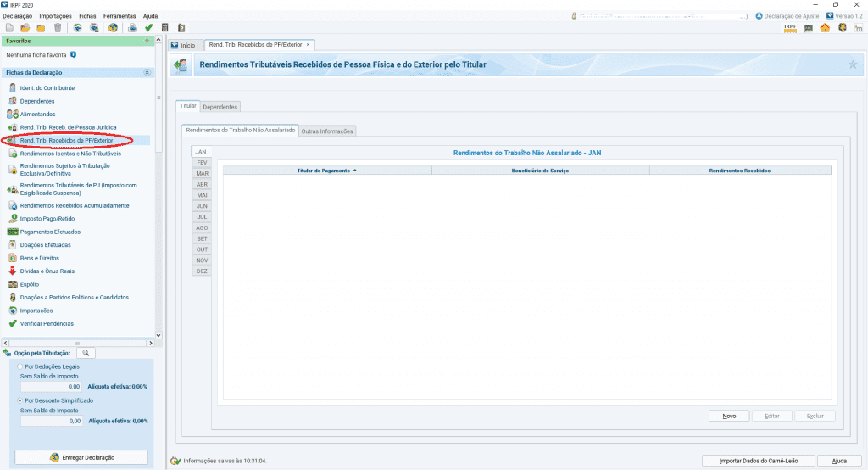Viewport: 868px width, 470px height.
Task: Switch to Outras Informações tab
Action: pos(327,131)
